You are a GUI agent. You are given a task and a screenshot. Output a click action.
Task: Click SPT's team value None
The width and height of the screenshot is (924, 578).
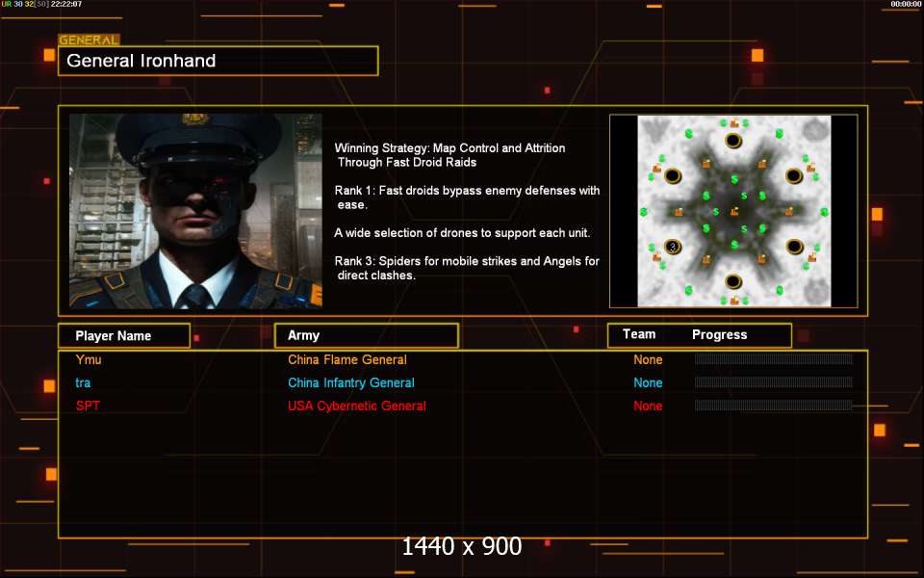click(x=648, y=406)
